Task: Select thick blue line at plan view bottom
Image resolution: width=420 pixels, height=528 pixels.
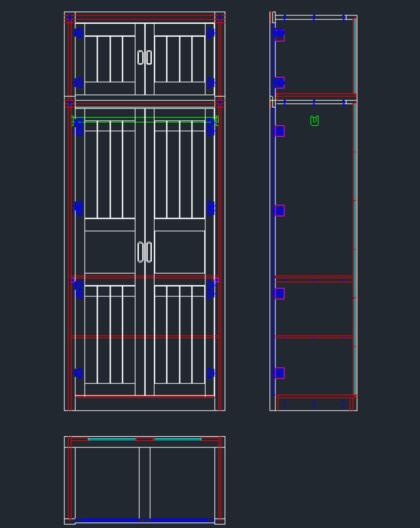Action: [144, 520]
